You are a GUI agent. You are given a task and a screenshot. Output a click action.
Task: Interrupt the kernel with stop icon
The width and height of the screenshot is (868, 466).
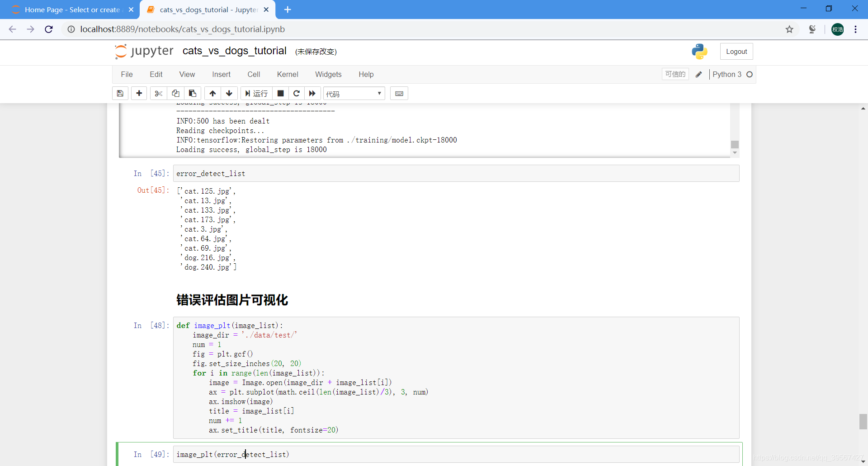(280, 93)
